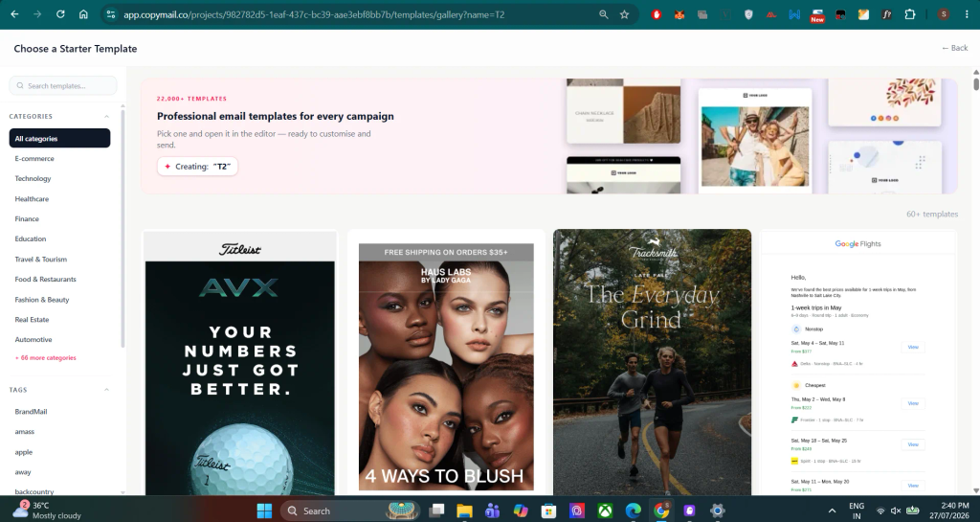This screenshot has width=980, height=522.
Task: Select the Technology category
Action: (33, 179)
